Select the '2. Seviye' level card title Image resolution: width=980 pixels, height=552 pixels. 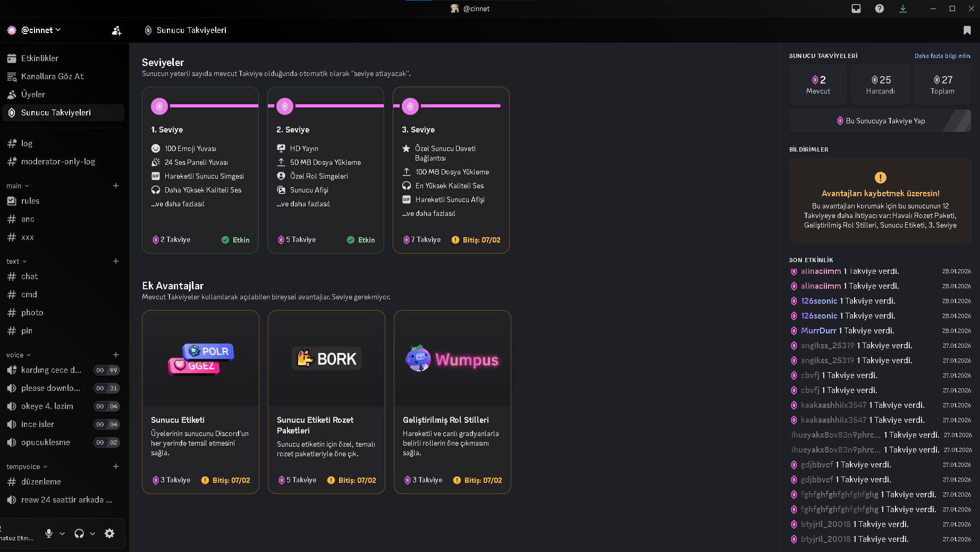coord(293,130)
